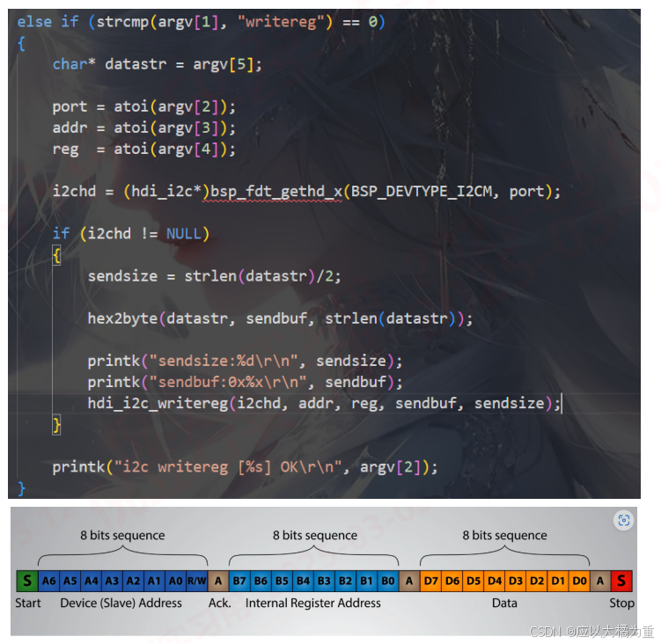Viewport: 661px width, 644px height.
Task: Click the B3 register bit cell
Action: coord(324,581)
